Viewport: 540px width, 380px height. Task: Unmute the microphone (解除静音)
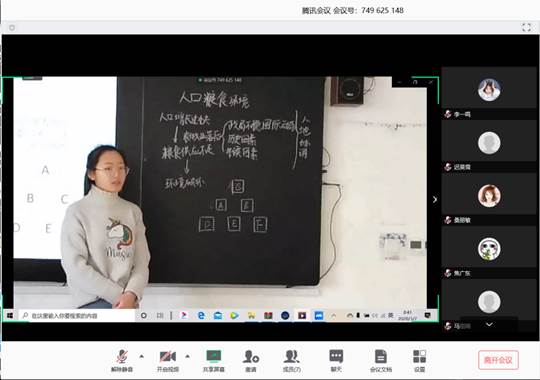tap(122, 360)
